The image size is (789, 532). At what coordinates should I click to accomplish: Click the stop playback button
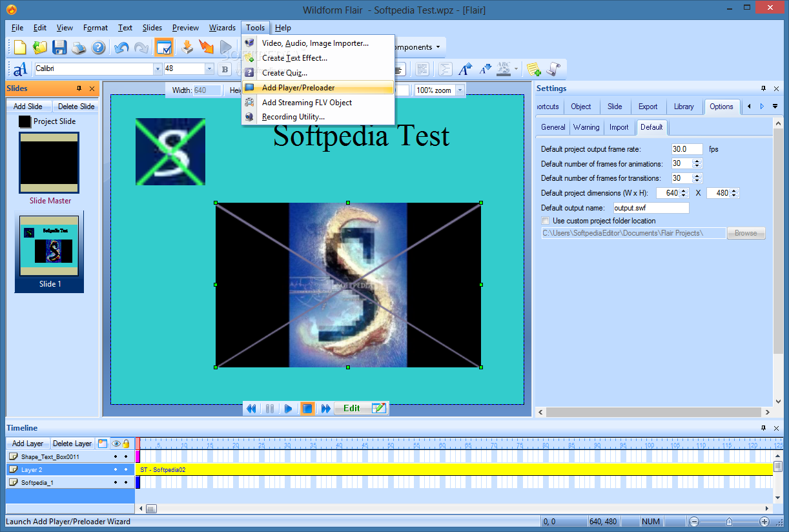[308, 408]
